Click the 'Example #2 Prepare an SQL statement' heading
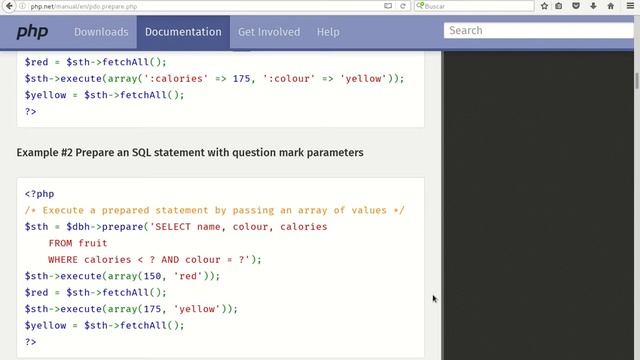Viewport: 640px width, 360px height. (190, 152)
